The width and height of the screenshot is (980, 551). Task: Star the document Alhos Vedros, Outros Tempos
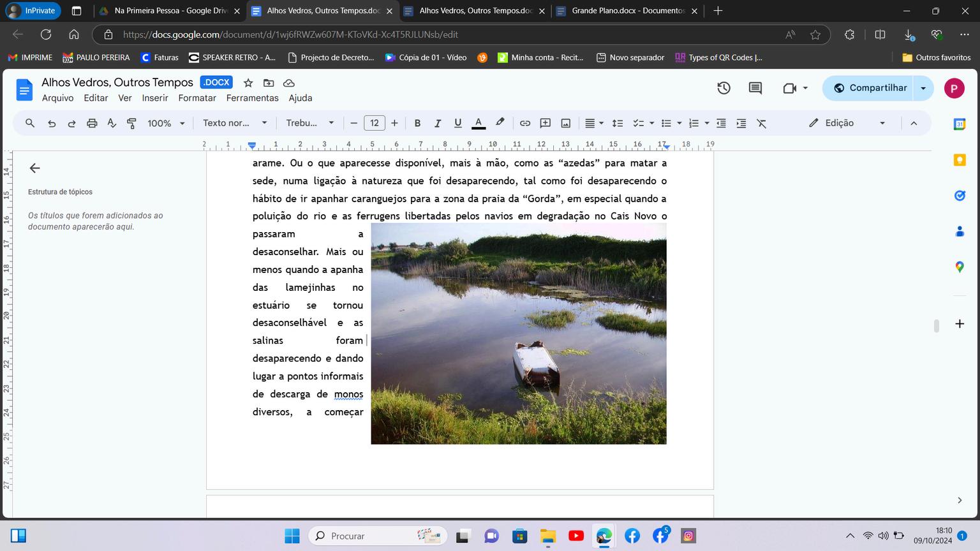[x=248, y=83]
